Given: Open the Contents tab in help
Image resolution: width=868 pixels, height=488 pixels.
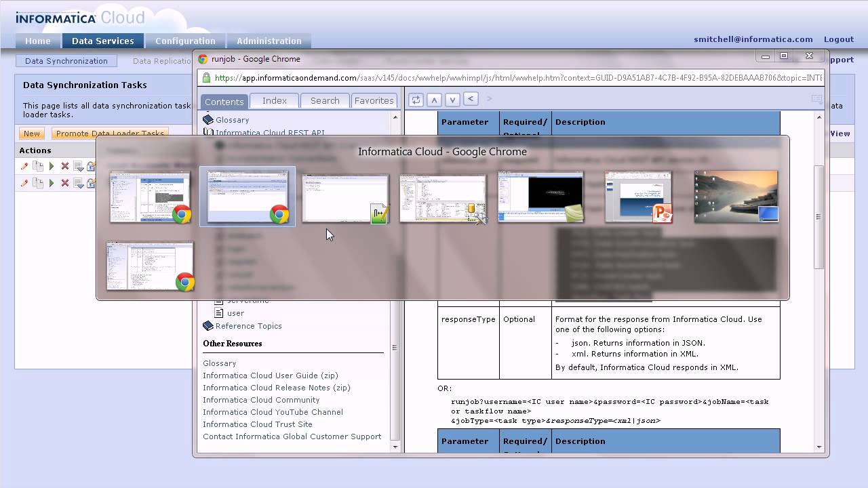Looking at the screenshot, I should (224, 102).
